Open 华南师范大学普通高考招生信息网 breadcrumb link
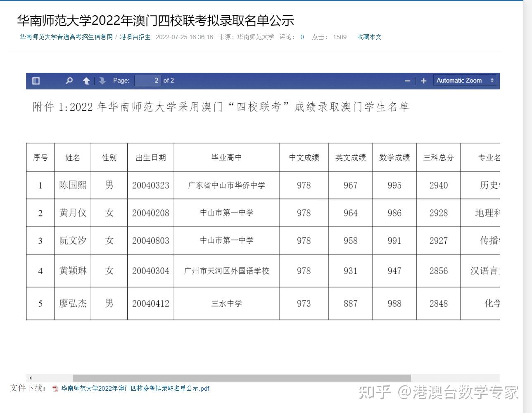 (x=66, y=37)
